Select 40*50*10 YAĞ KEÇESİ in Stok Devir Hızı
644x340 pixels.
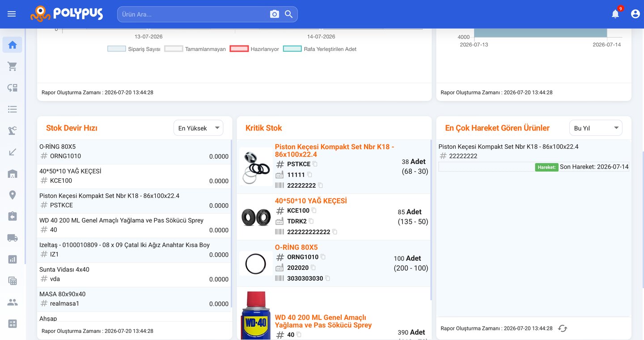click(x=134, y=176)
